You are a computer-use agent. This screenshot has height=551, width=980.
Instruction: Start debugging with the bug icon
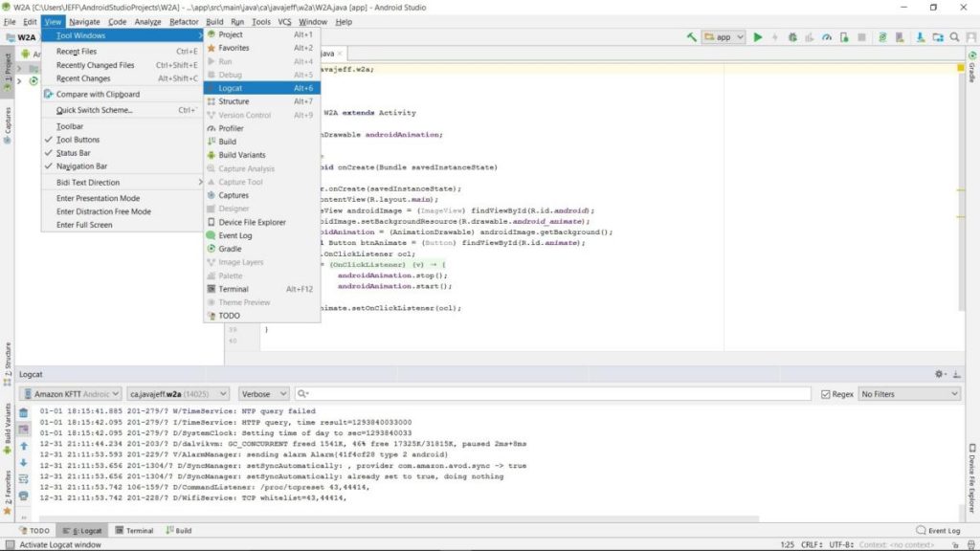(792, 37)
